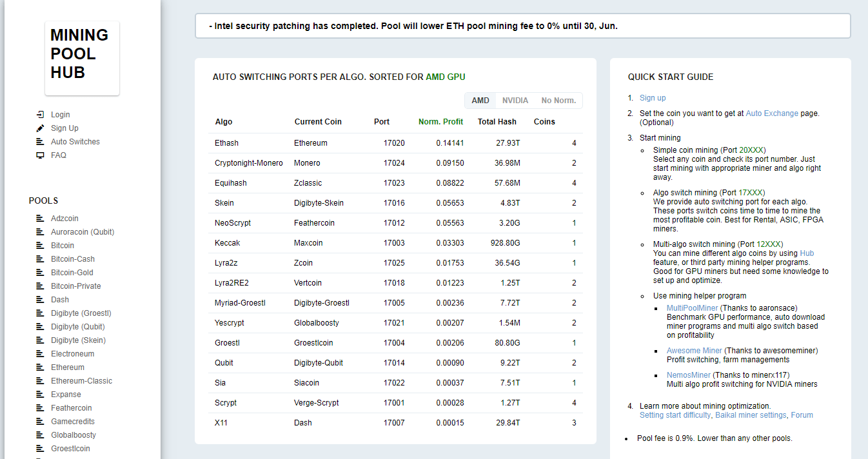
Task: Open the Adzcoin pool in sidebar
Action: click(65, 219)
